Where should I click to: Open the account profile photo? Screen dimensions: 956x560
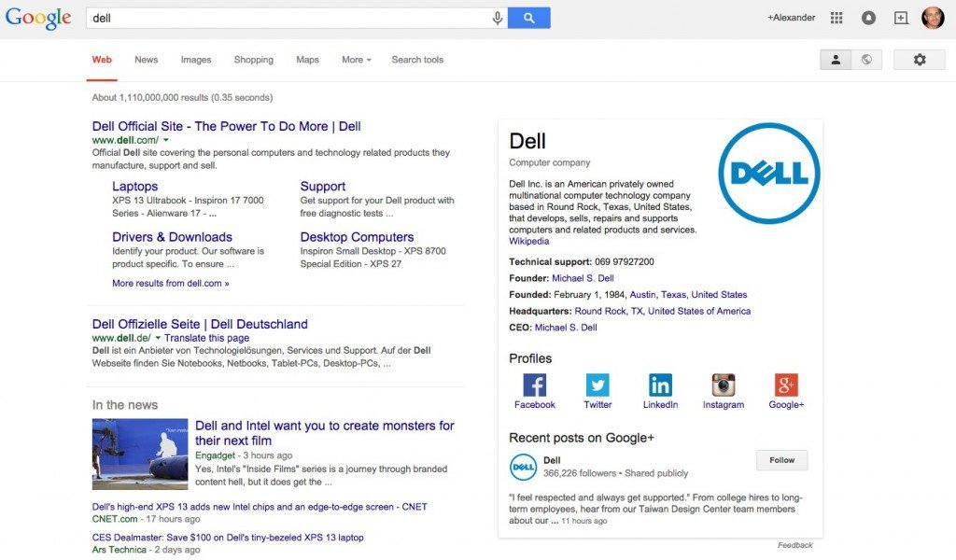tap(933, 18)
